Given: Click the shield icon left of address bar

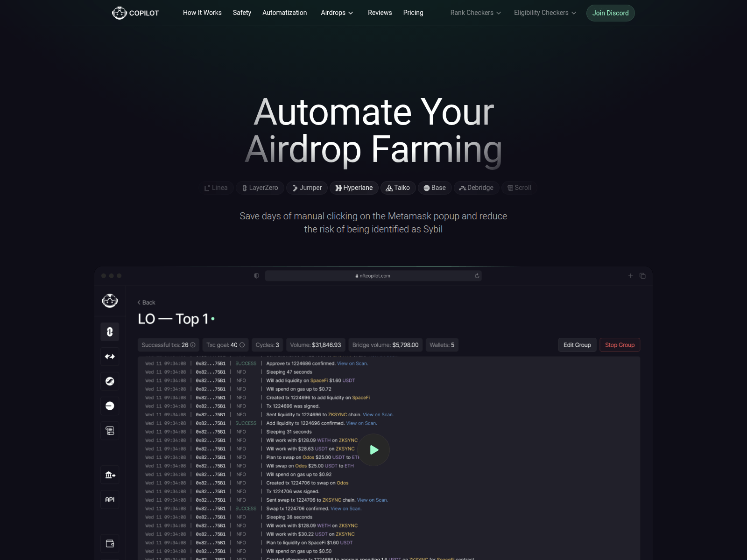Looking at the screenshot, I should pos(256,276).
